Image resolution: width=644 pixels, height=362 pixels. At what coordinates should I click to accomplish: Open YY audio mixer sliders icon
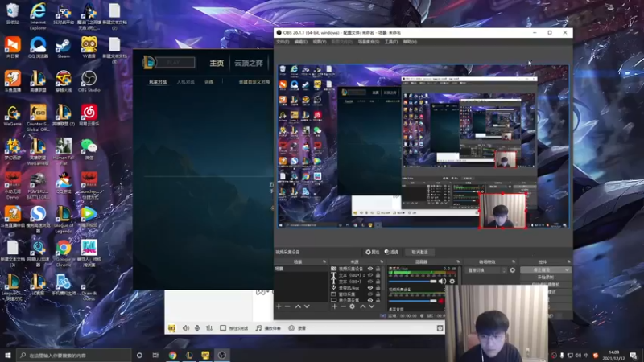point(209,328)
